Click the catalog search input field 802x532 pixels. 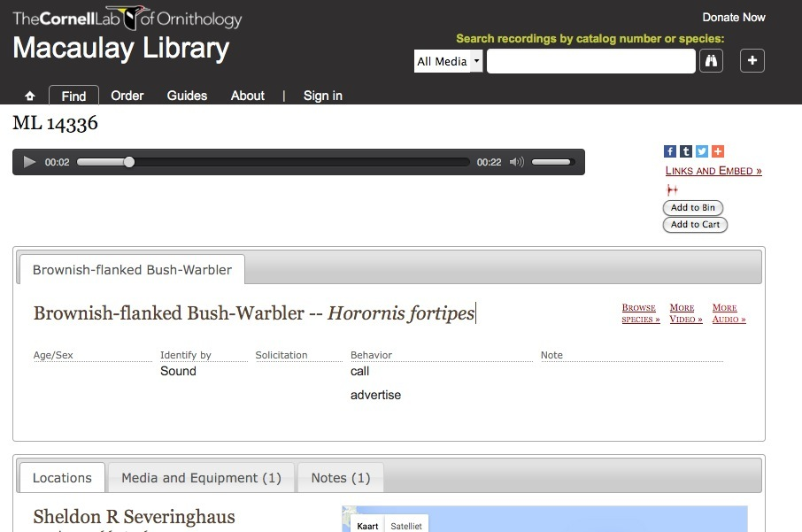[x=590, y=61]
